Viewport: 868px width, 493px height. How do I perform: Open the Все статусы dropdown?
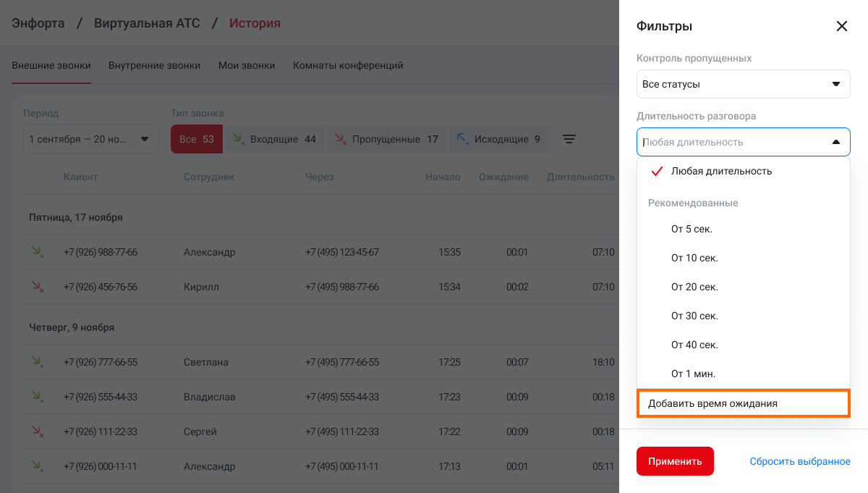[x=743, y=84]
